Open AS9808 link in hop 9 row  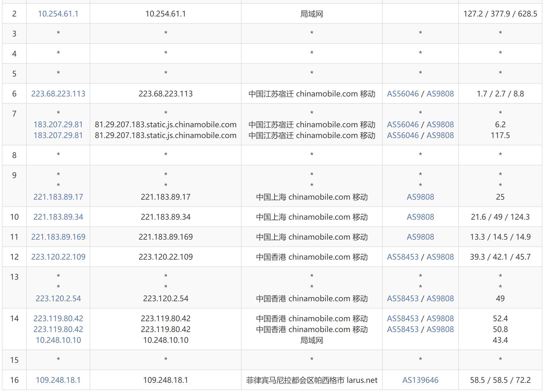(420, 197)
